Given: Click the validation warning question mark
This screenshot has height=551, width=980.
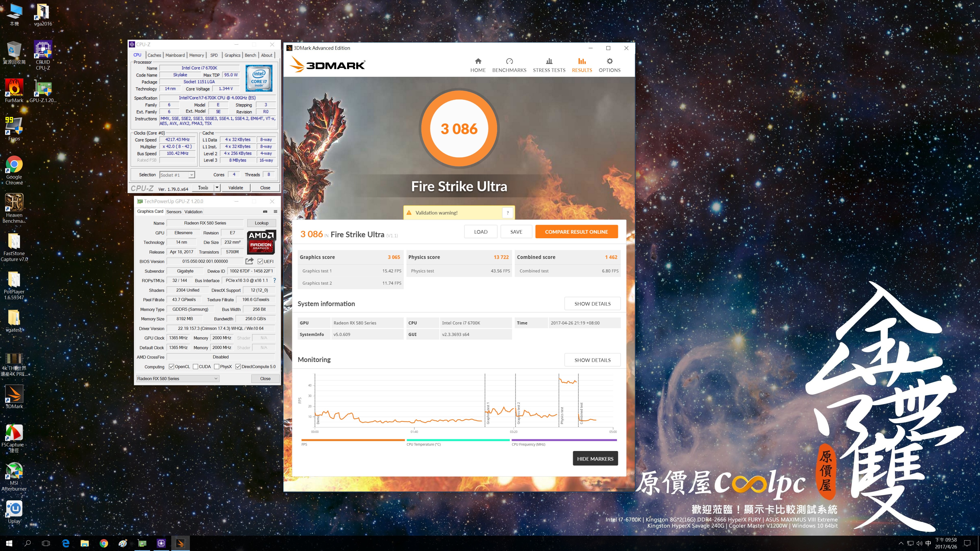Looking at the screenshot, I should tap(508, 212).
